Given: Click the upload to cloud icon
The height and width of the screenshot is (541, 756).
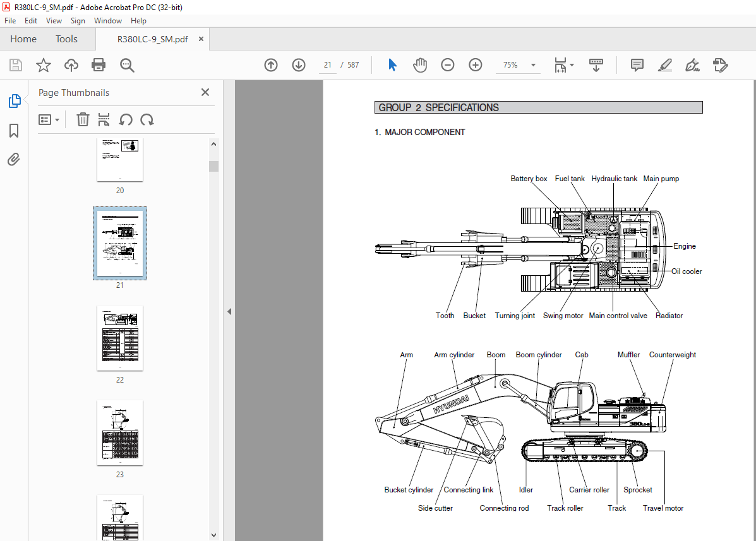Looking at the screenshot, I should pos(71,65).
